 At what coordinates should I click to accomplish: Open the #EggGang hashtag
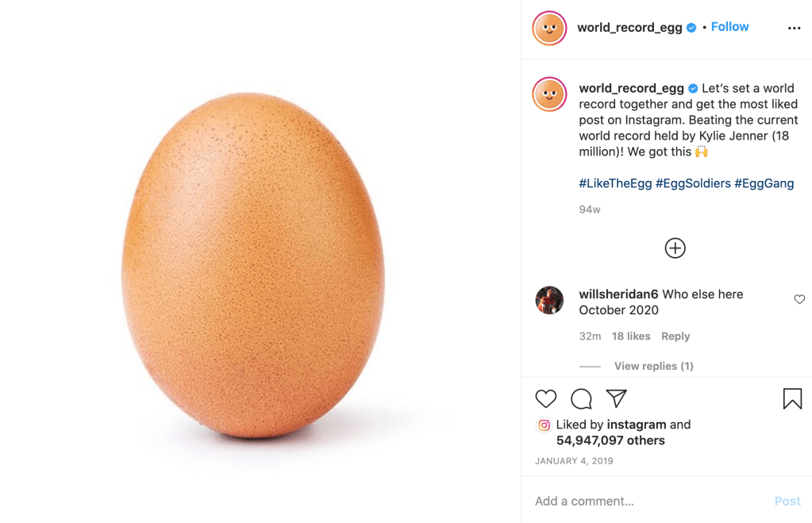coord(764,183)
